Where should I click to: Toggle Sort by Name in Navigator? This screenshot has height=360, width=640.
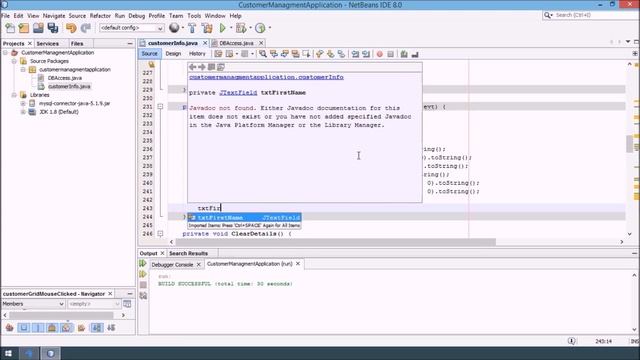pyautogui.click(x=97, y=327)
